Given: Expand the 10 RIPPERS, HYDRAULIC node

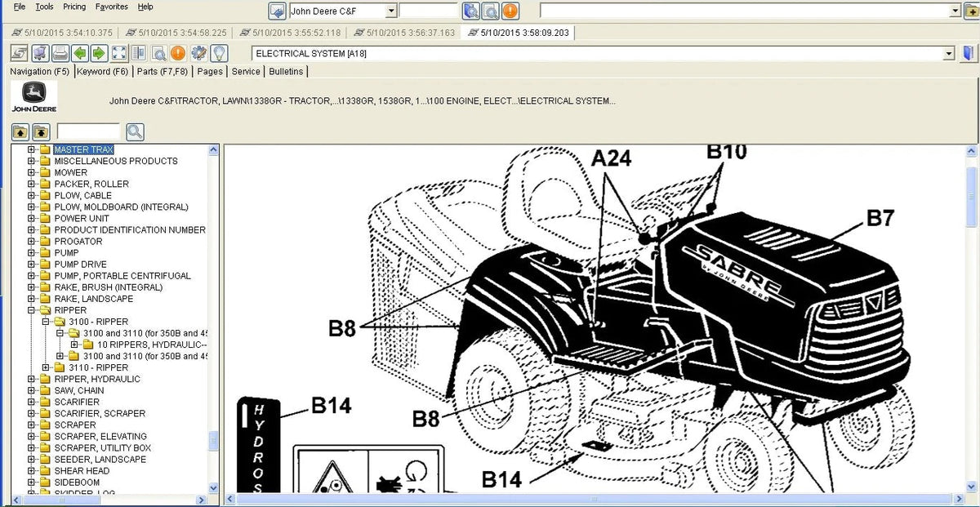Looking at the screenshot, I should tap(74, 345).
